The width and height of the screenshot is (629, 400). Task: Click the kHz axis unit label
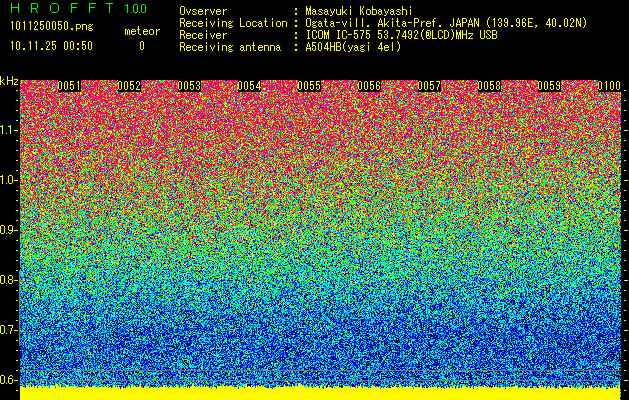9,81
